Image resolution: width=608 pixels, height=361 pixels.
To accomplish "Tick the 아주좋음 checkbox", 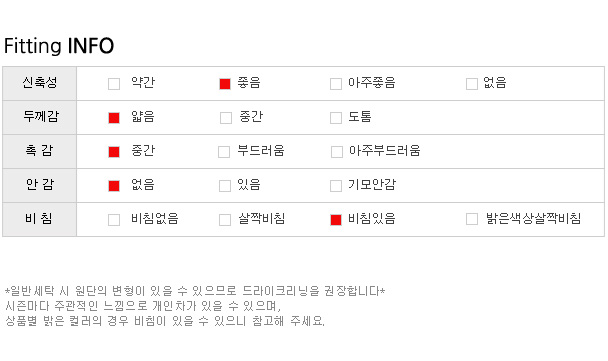I will pyautogui.click(x=336, y=84).
